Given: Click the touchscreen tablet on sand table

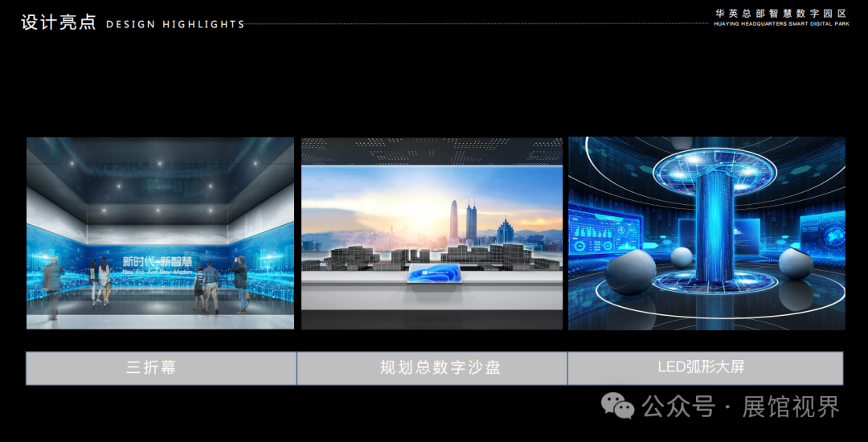Looking at the screenshot, I should point(434,274).
